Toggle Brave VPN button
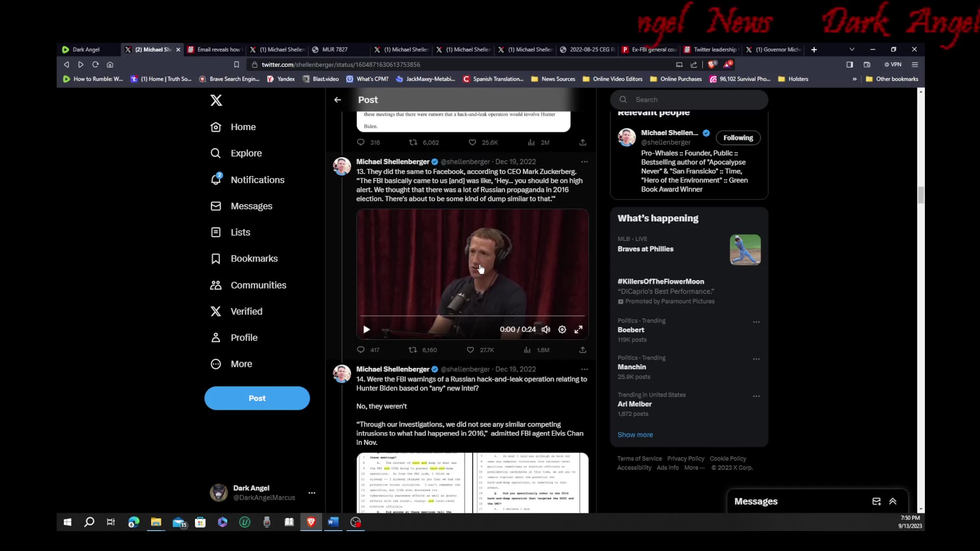The height and width of the screenshot is (551, 980). click(893, 65)
